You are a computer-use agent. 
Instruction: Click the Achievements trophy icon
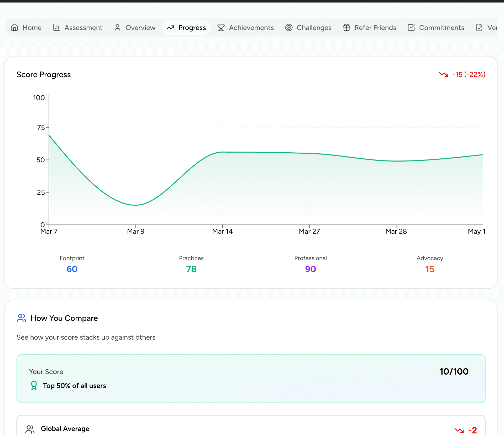tap(221, 28)
